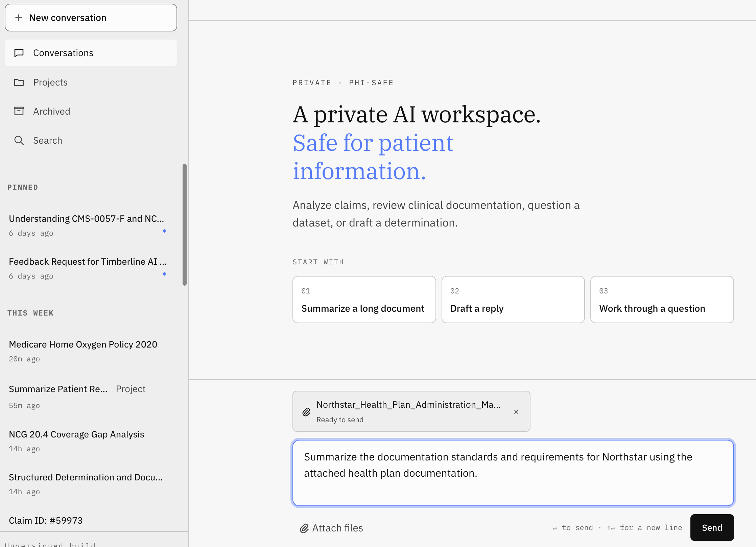
Task: Open NCG 20.4 Coverage Gap Analysis conversation
Action: click(x=88, y=441)
